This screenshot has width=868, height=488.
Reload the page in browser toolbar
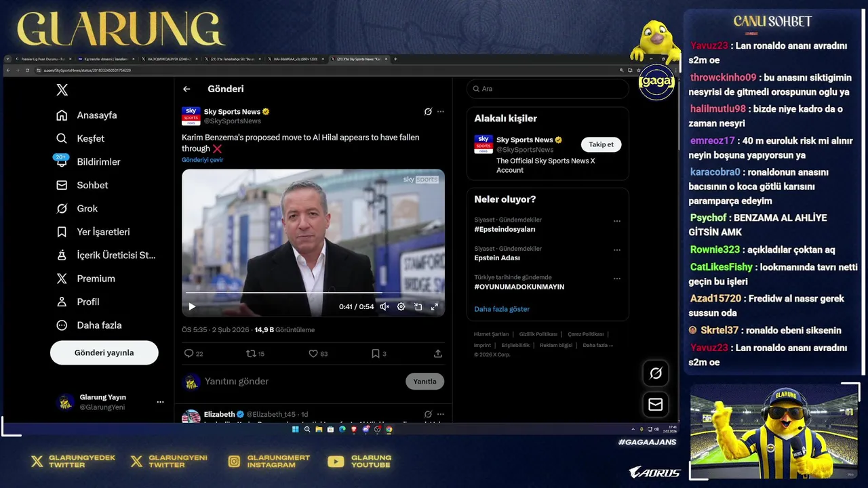coord(28,70)
